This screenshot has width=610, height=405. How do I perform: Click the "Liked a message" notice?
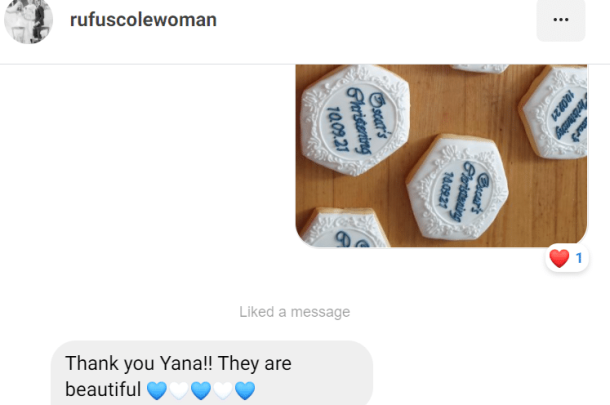click(294, 312)
